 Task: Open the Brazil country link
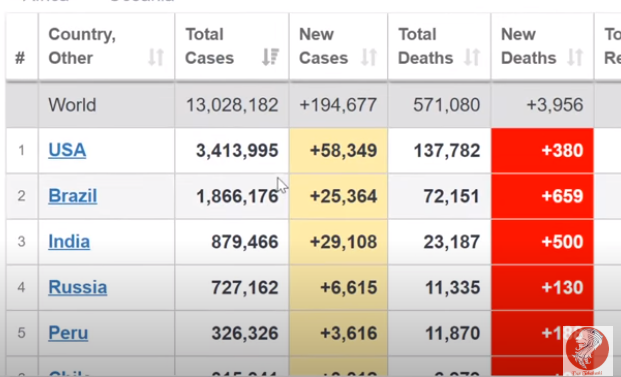point(72,196)
